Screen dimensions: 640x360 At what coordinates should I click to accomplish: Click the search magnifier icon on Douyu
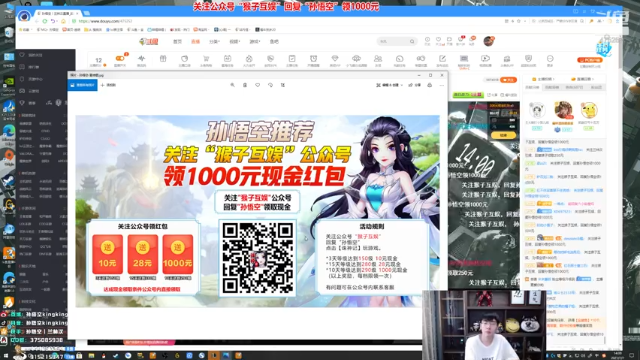[x=412, y=41]
